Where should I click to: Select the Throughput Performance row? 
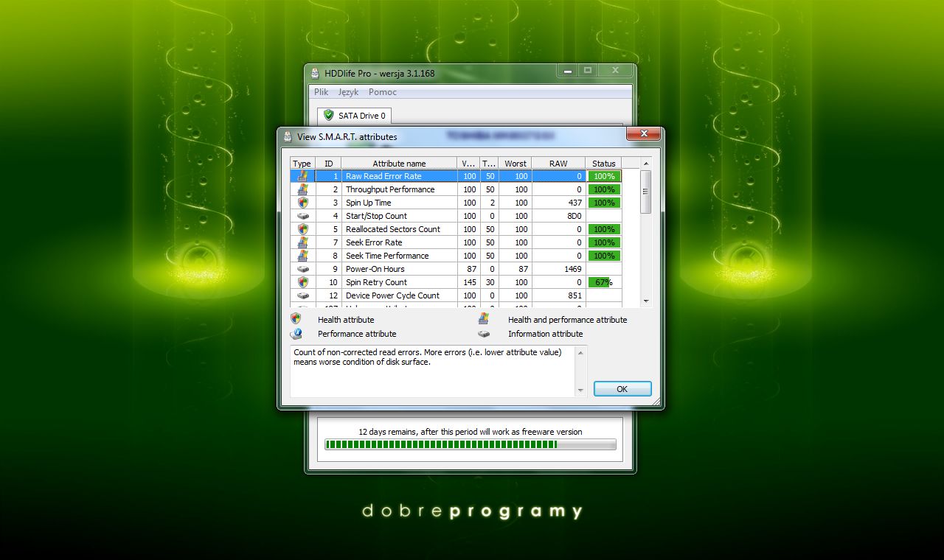pos(456,189)
